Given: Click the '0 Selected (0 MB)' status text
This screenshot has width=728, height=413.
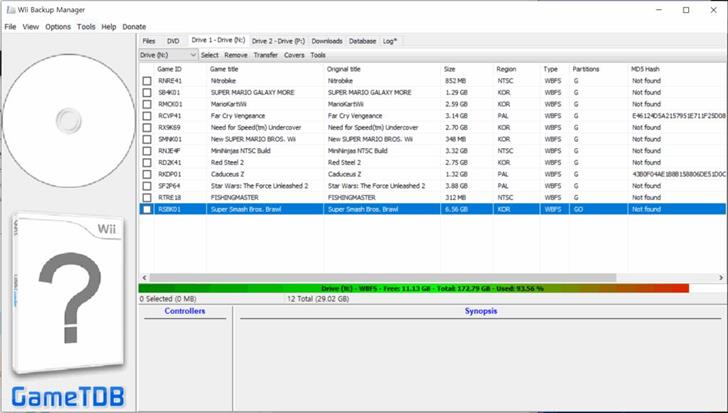Looking at the screenshot, I should pos(168,299).
